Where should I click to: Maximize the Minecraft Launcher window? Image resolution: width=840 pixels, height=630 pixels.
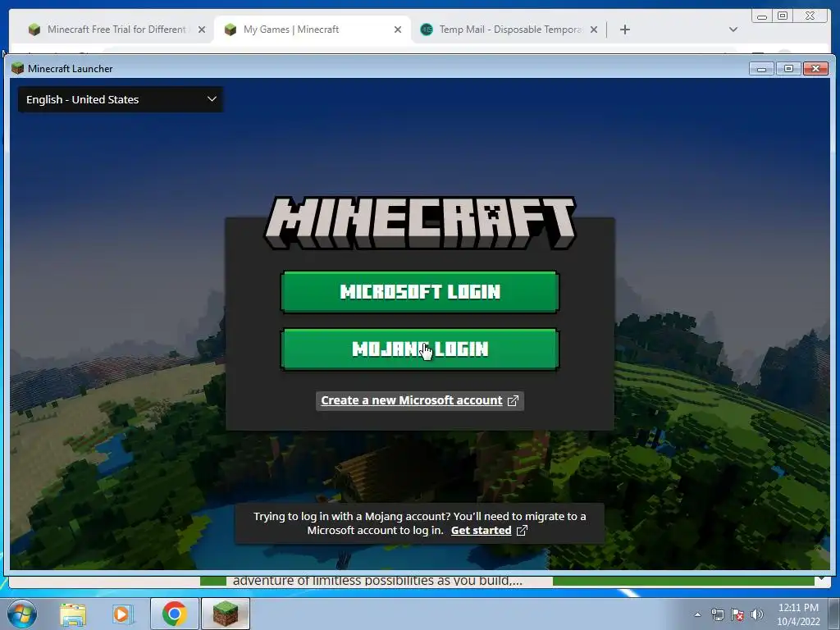pos(788,69)
